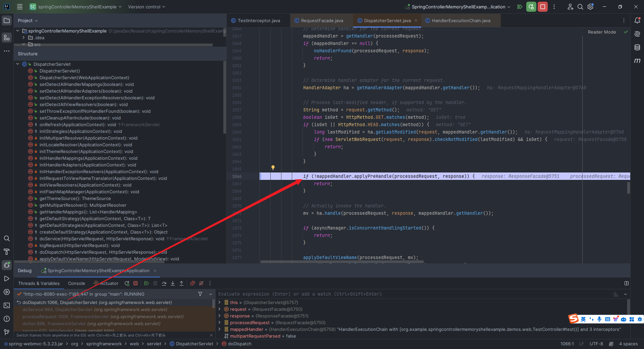This screenshot has width=644, height=349.
Task: Toggle Mute Breakpoints
Action: point(201,283)
